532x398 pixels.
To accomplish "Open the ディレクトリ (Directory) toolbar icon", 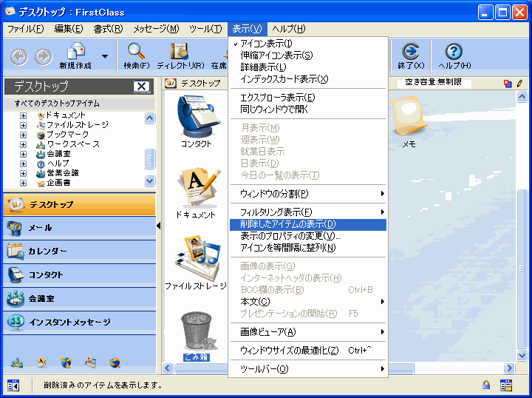I will [180, 53].
